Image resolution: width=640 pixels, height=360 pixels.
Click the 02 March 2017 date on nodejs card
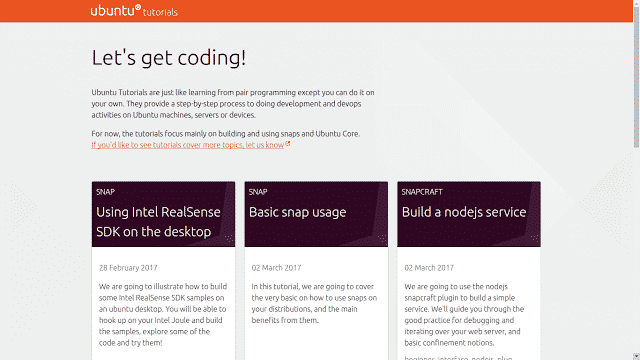click(x=429, y=268)
